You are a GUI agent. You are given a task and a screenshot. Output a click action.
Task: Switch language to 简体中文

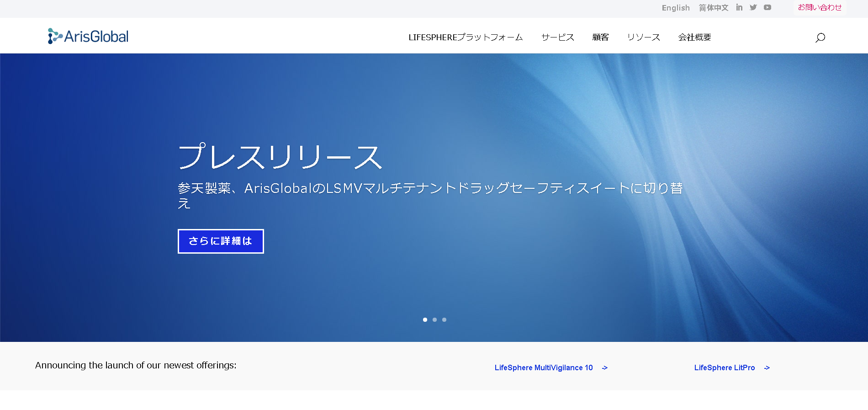(714, 8)
